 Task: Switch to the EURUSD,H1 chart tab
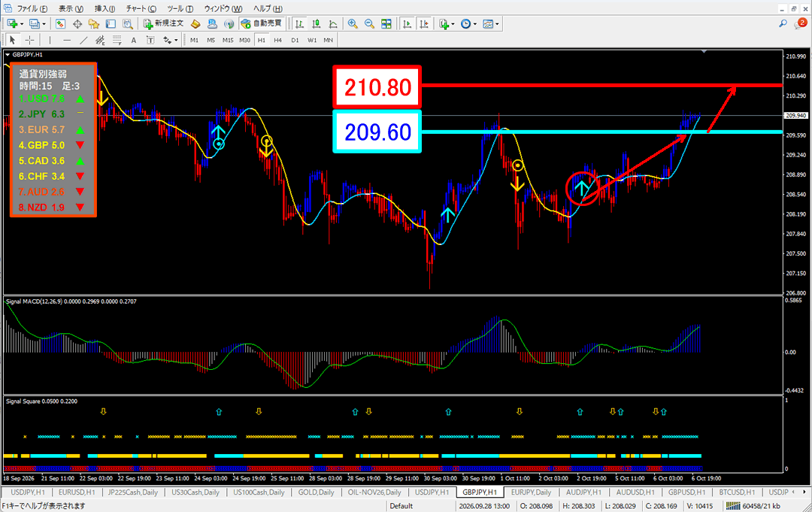click(x=77, y=492)
